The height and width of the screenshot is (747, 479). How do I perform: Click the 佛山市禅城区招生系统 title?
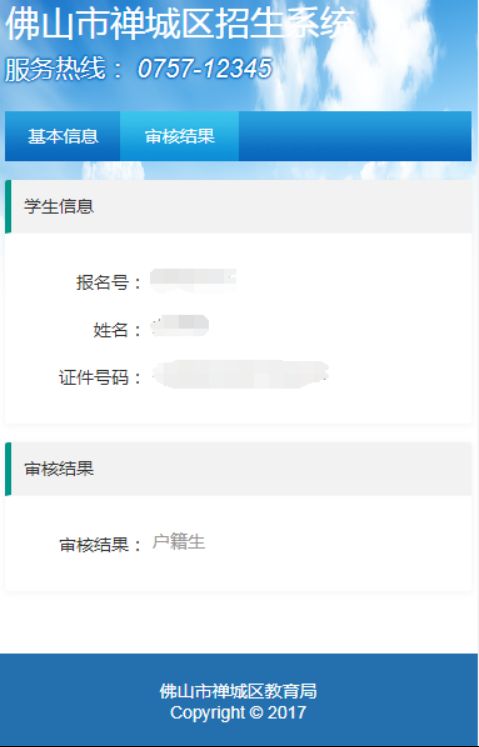point(180,24)
